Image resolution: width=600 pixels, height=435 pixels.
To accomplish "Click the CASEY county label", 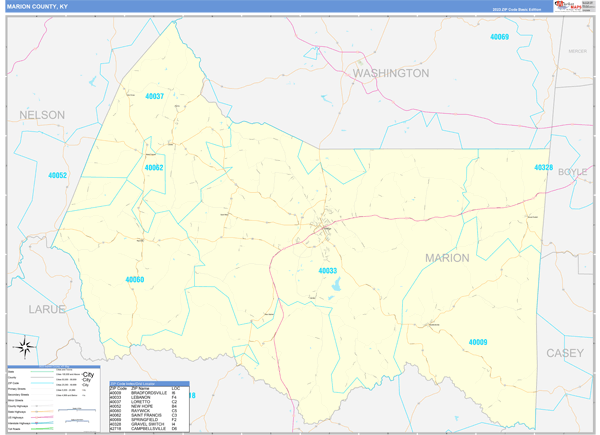I will click(x=564, y=353).
